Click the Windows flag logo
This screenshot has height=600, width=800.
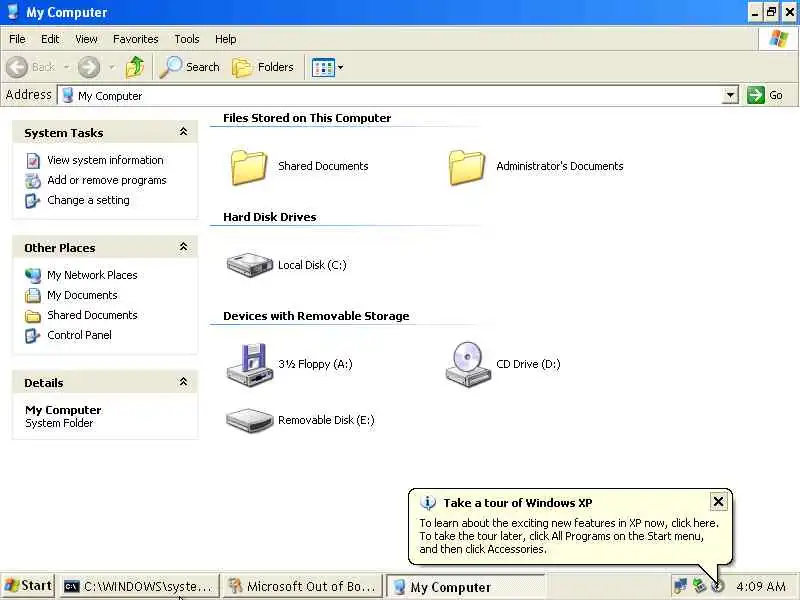pos(778,38)
